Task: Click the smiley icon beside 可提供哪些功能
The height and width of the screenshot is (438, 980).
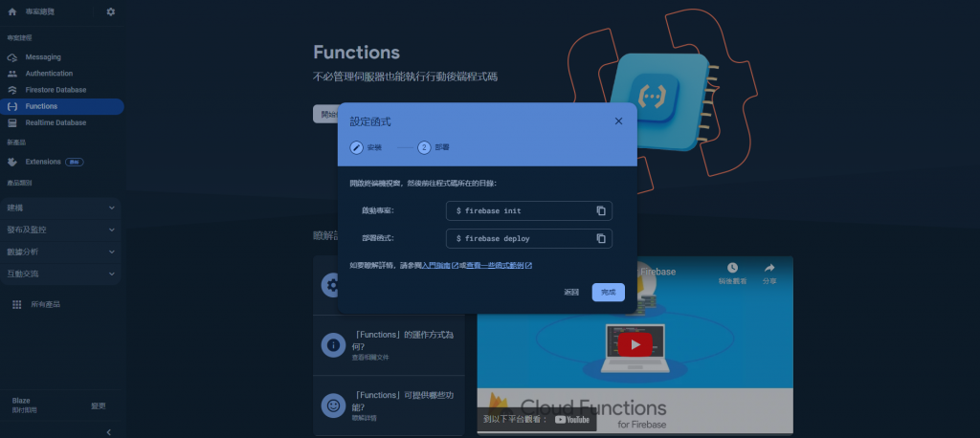Action: point(333,405)
